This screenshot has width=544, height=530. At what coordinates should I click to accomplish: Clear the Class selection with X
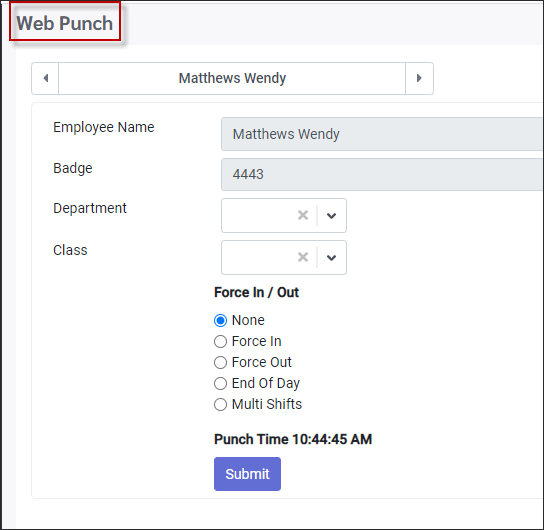(x=303, y=257)
